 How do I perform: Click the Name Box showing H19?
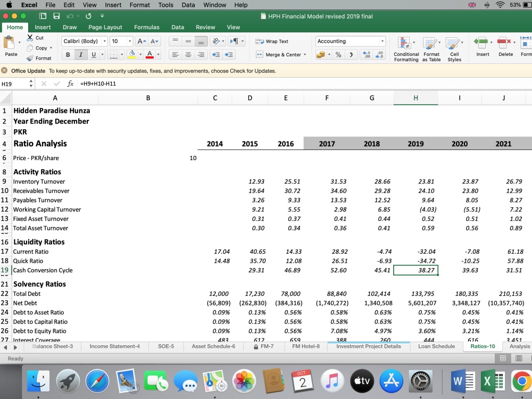click(x=14, y=84)
